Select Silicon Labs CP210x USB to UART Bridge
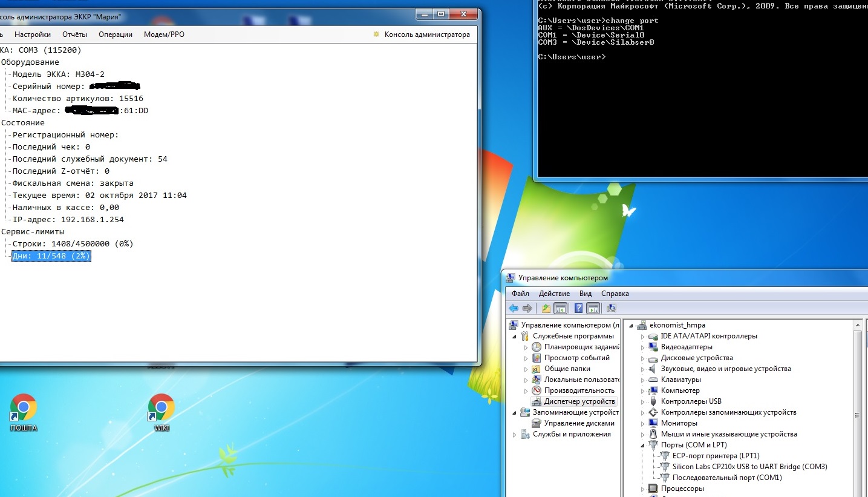 pyautogui.click(x=749, y=467)
